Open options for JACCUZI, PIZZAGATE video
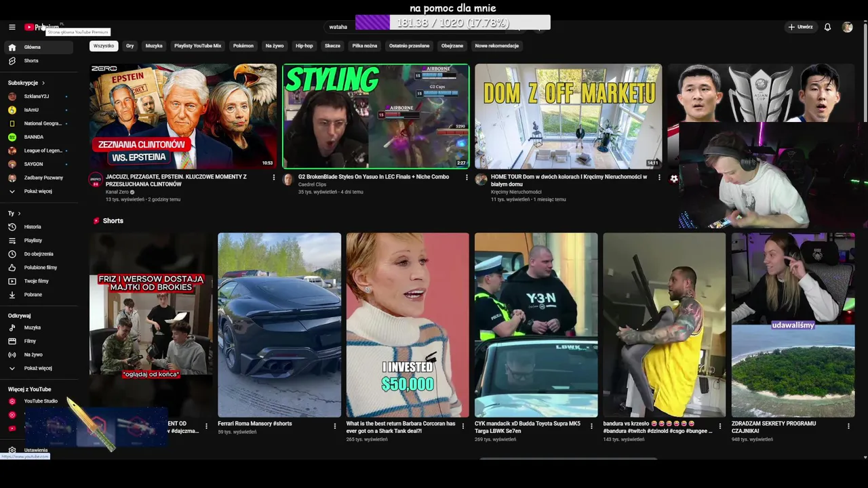868x488 pixels. 274,178
